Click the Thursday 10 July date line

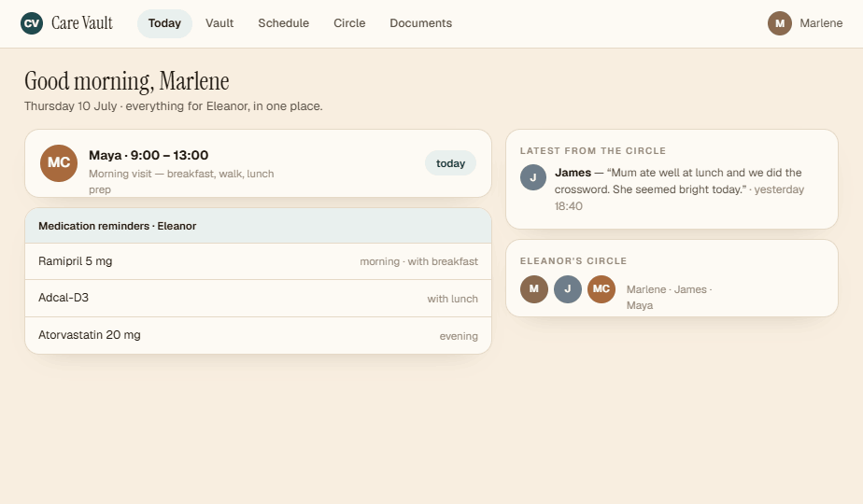click(174, 106)
